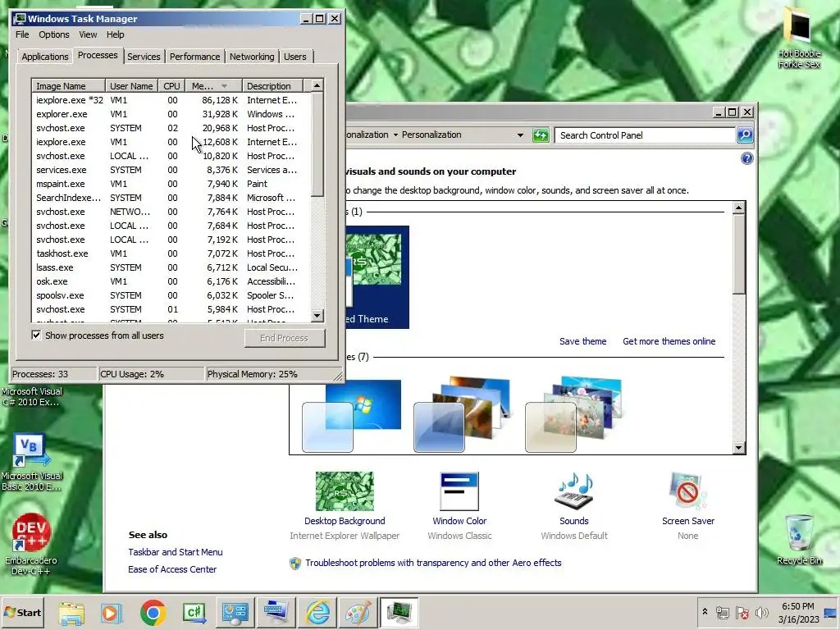Select Embarcadero Dev-C++ desktop shortcut
840x630 pixels.
coord(30,544)
